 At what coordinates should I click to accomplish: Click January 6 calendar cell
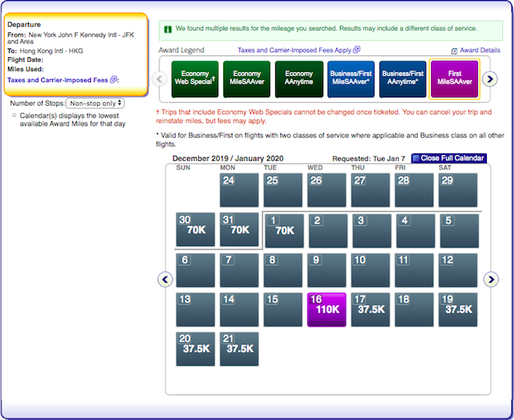tap(195, 270)
